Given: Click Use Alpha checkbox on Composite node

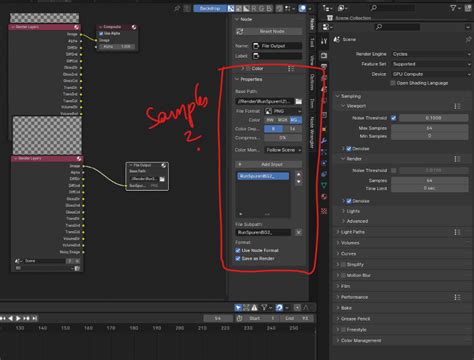Looking at the screenshot, I should 101,34.
